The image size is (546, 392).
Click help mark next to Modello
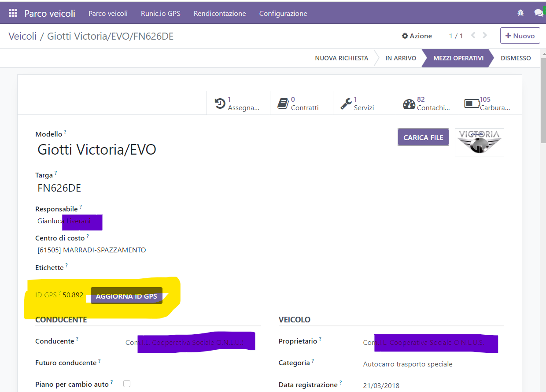point(65,132)
